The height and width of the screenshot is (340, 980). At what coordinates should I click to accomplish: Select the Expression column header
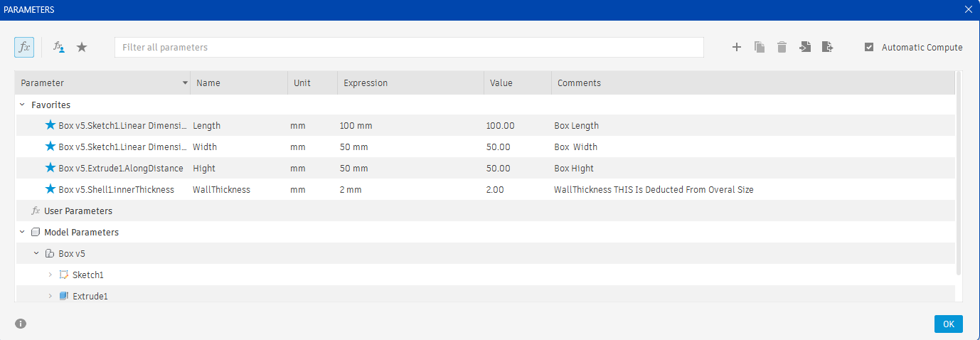click(x=410, y=83)
